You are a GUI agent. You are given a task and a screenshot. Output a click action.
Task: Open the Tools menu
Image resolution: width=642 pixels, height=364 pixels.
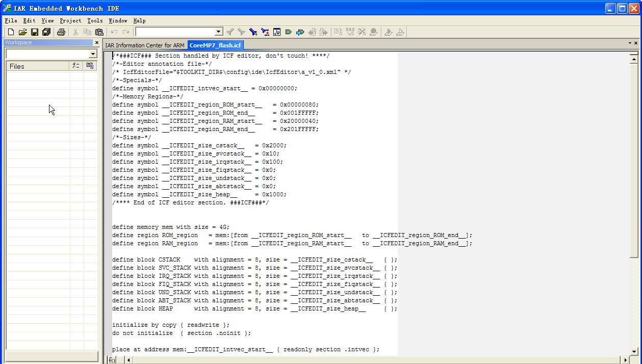95,21
